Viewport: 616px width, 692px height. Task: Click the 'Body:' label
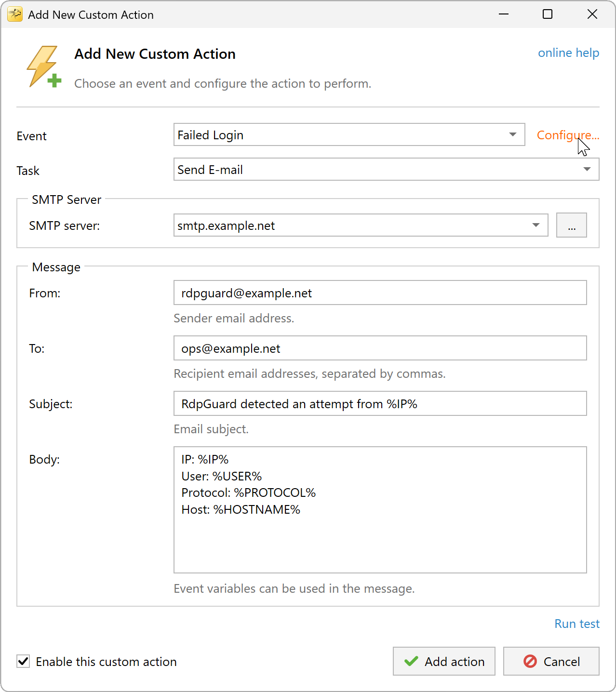click(44, 459)
